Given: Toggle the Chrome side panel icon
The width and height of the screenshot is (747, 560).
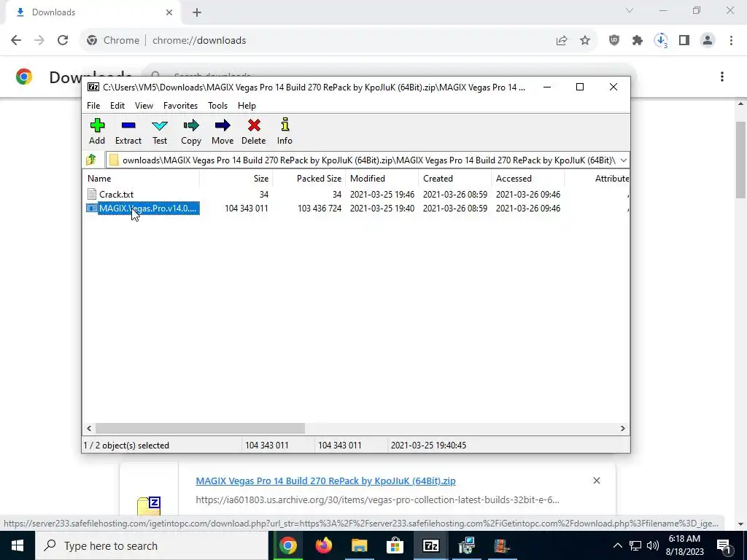Looking at the screenshot, I should coord(684,41).
